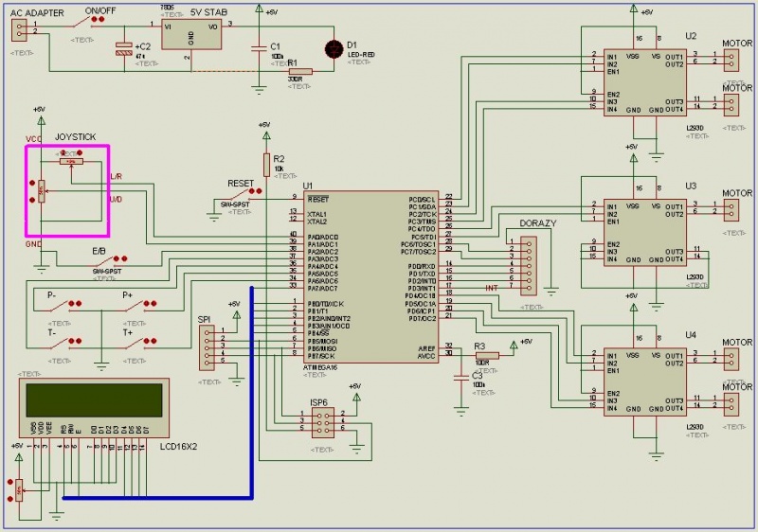
Task: Click the AC ADAPTER connector symbol
Action: 18,29
